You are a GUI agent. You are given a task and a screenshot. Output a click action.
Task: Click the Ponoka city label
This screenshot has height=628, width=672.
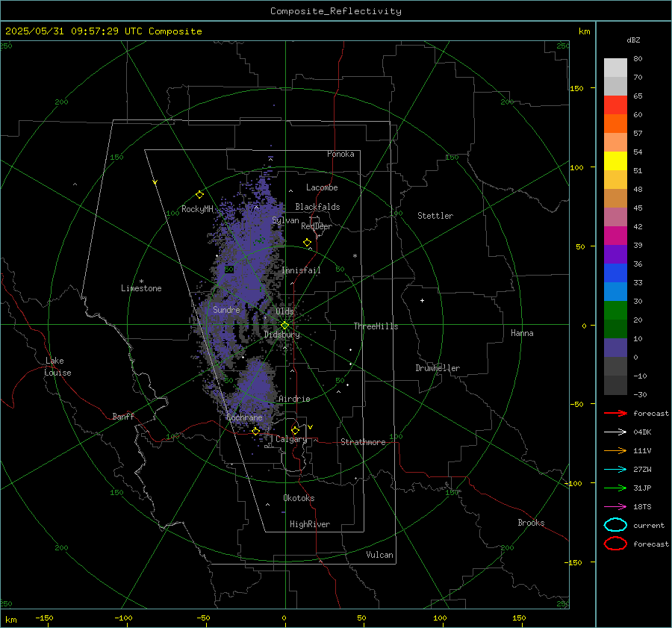tap(340, 154)
